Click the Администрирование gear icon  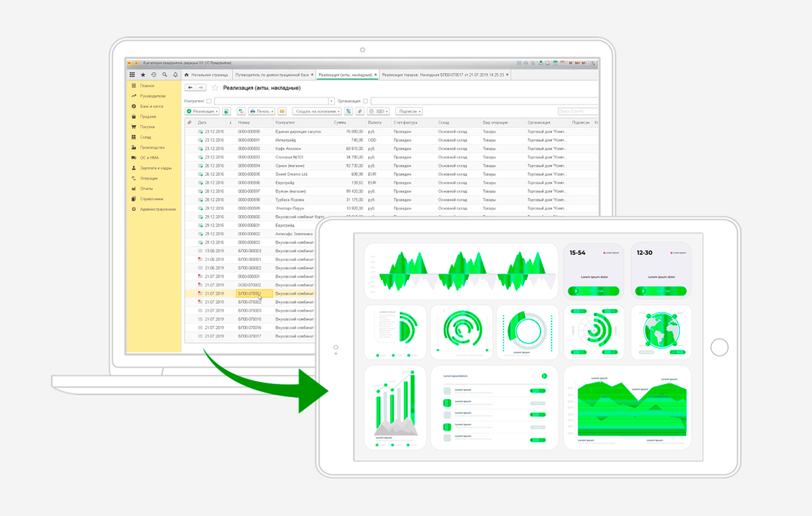click(134, 209)
